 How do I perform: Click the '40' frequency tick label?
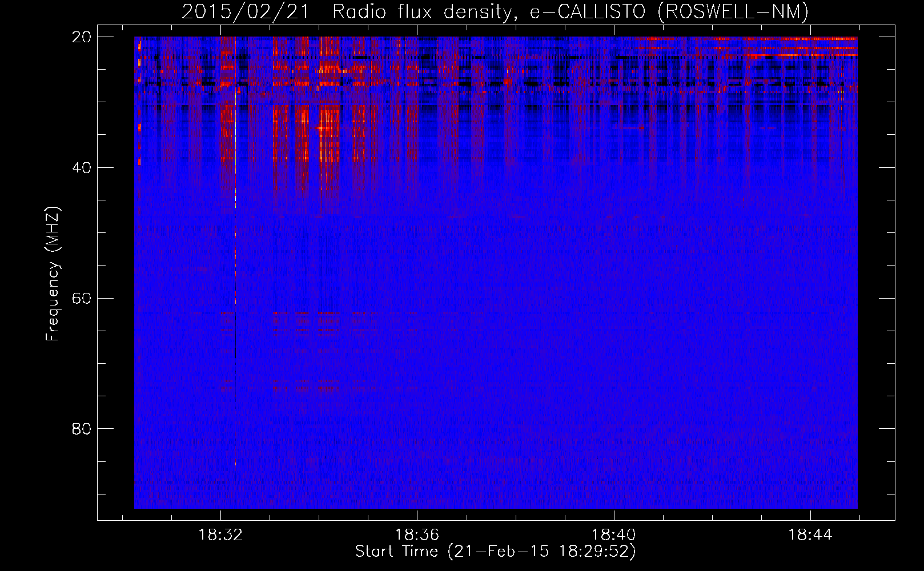click(82, 167)
